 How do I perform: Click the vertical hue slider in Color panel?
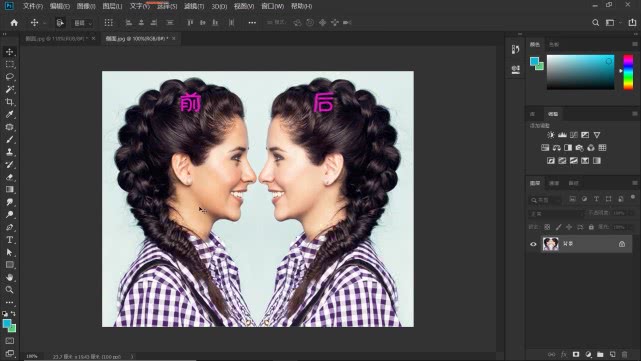pos(628,72)
